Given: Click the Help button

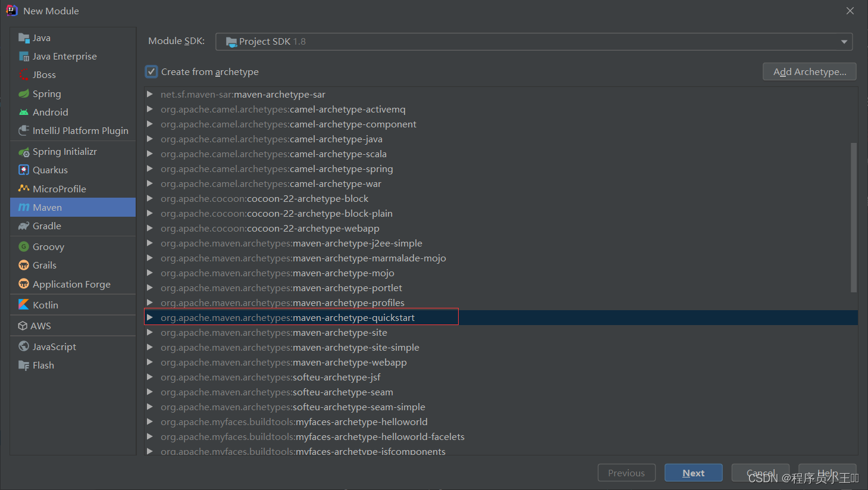Looking at the screenshot, I should [827, 473].
